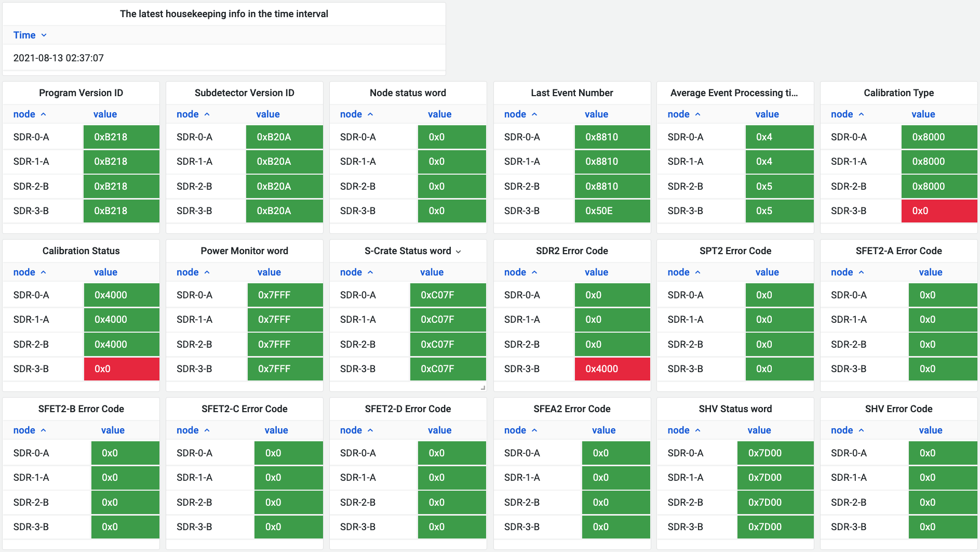
Task: Click SDR-0-A 0xB218 in Program Version ID
Action: pyautogui.click(x=122, y=137)
